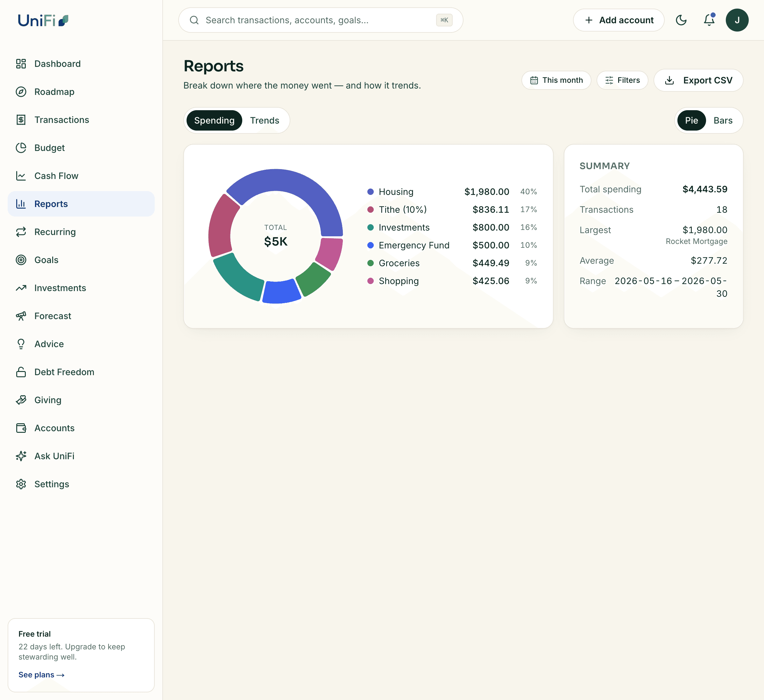Switch chart view to Pie
Viewport: 764px width, 700px height.
(x=691, y=121)
